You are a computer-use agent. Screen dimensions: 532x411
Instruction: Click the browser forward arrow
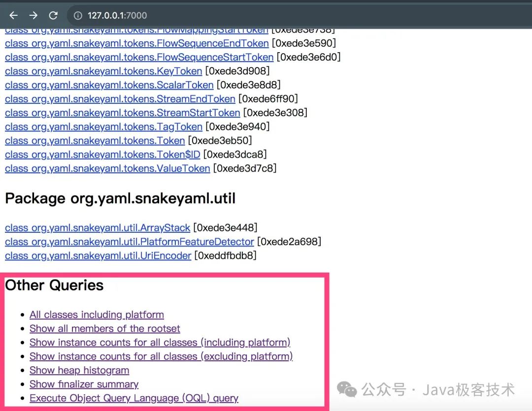pos(33,15)
